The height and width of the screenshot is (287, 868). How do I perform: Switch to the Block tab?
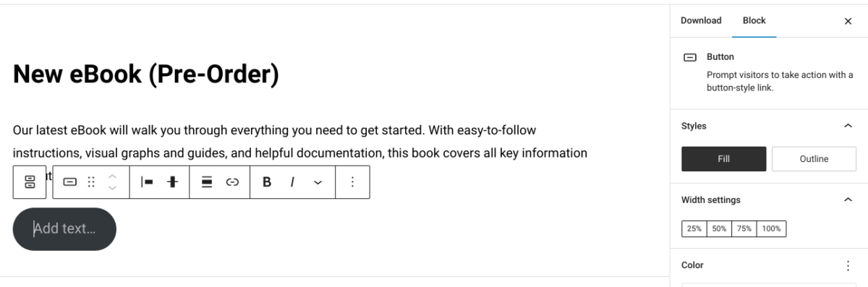(754, 20)
